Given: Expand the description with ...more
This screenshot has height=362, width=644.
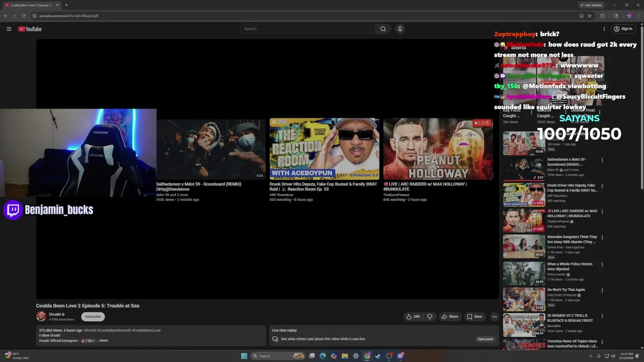Looking at the screenshot, I should 103,340.
